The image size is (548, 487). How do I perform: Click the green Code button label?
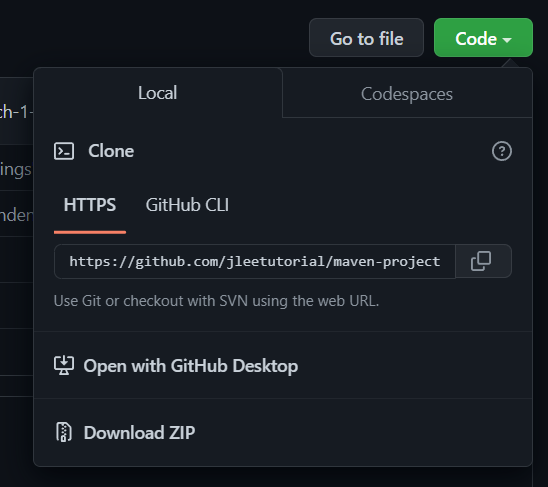476,38
